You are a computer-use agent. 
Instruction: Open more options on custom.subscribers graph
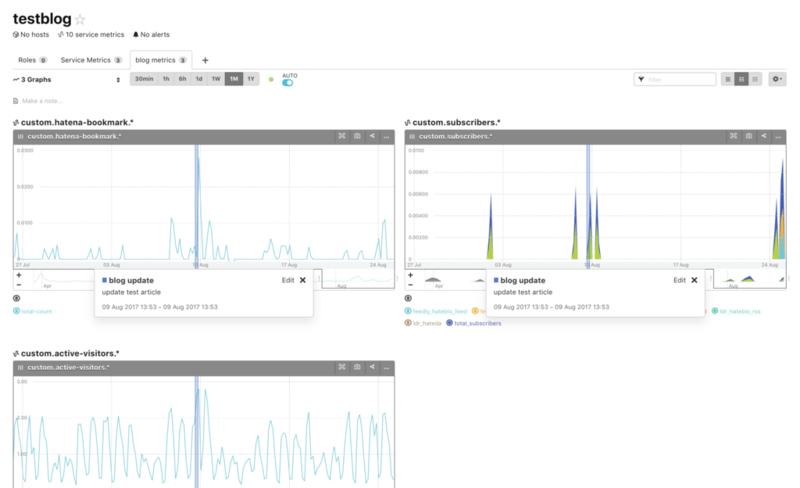[x=778, y=137]
